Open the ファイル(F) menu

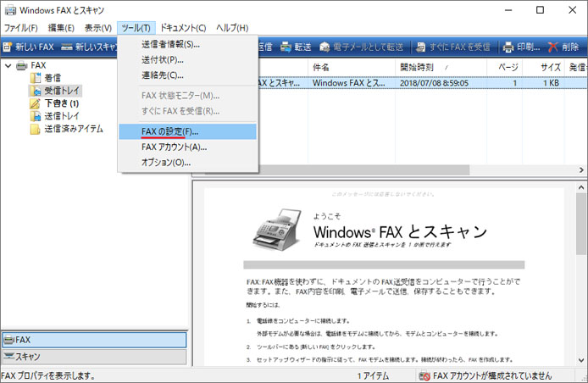pyautogui.click(x=21, y=28)
